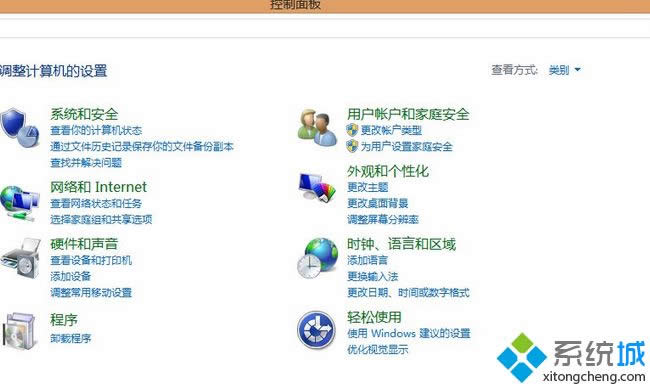Viewport: 650px width, 387px height.
Task: Open the 硬件和声音 printer icon
Action: click(20, 258)
